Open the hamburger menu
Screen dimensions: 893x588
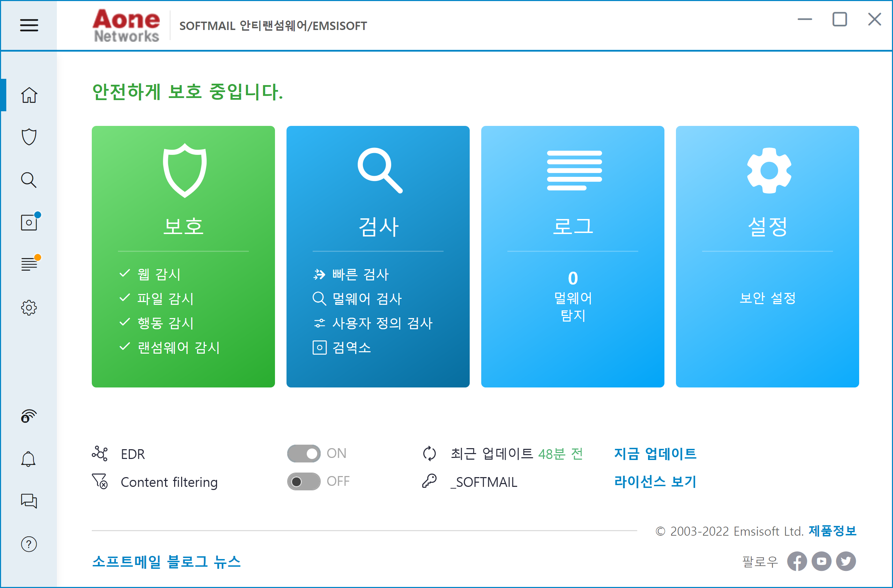pos(29,25)
